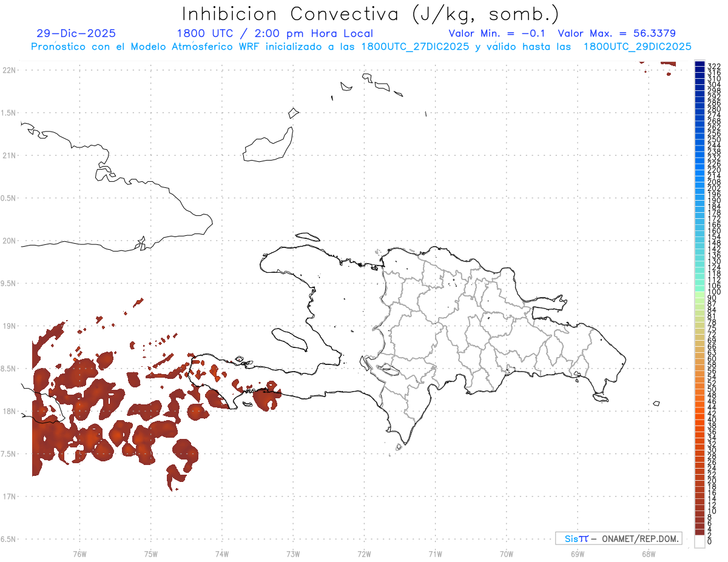Click the 'SisTT - ONAMET/REP.DOM.' credit box

[x=618, y=538]
